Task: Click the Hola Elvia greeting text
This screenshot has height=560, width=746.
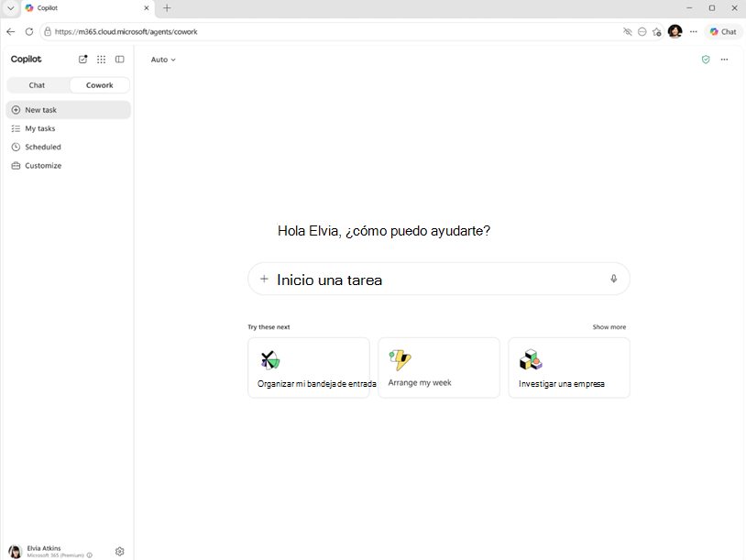Action: point(384,231)
